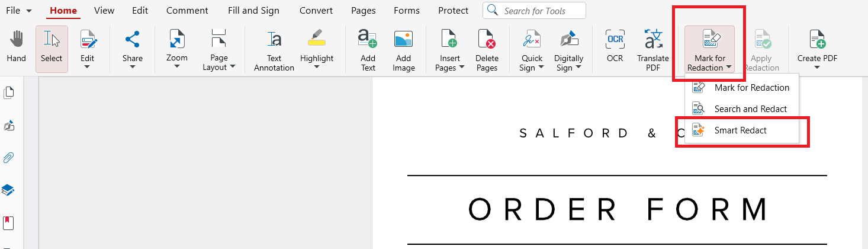Select the Hand tool

[x=16, y=47]
